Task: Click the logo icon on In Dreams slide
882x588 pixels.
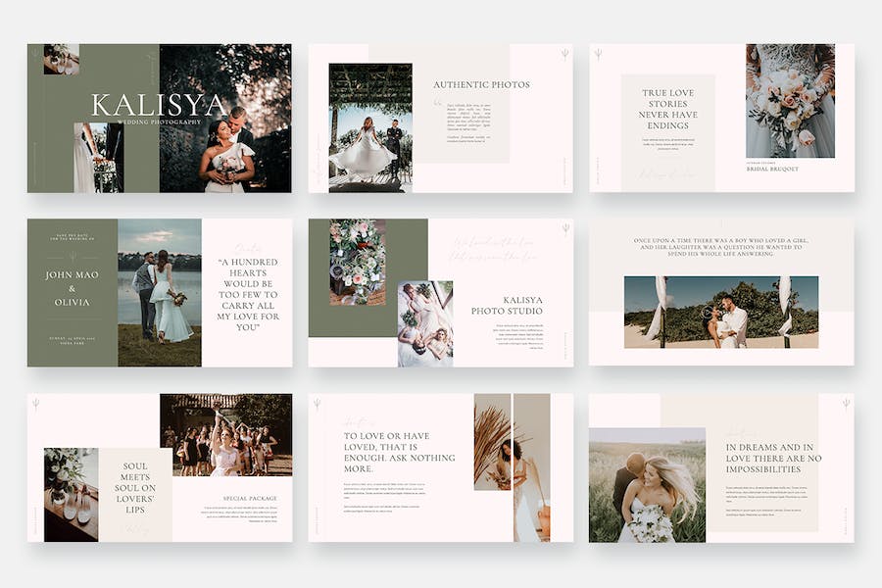Action: [x=845, y=404]
